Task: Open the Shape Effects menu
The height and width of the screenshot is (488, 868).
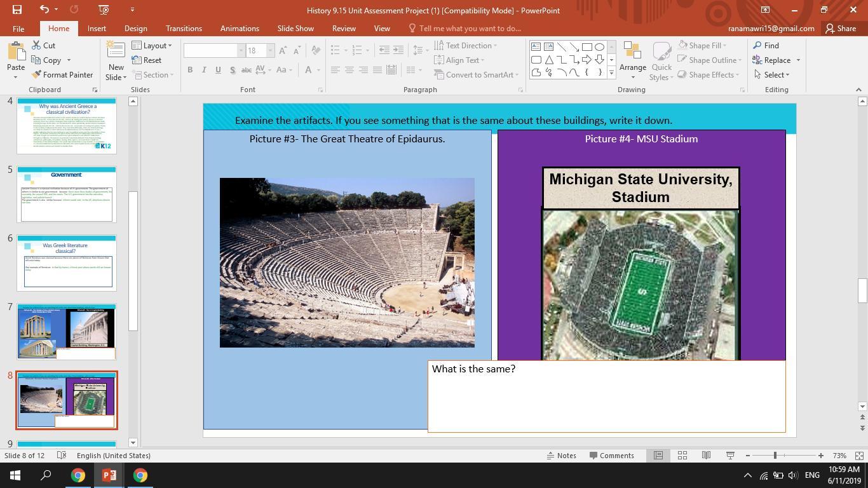Action: point(709,75)
